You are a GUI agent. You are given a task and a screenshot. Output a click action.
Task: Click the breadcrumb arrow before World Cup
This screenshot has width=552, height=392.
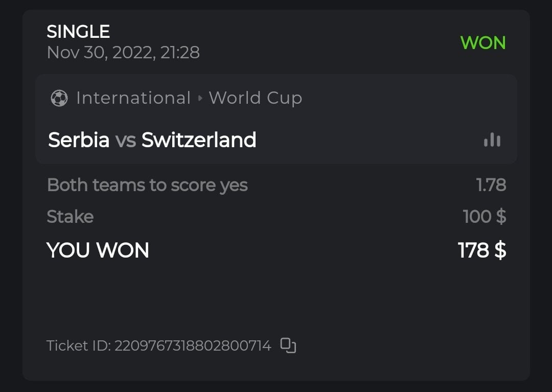click(200, 98)
